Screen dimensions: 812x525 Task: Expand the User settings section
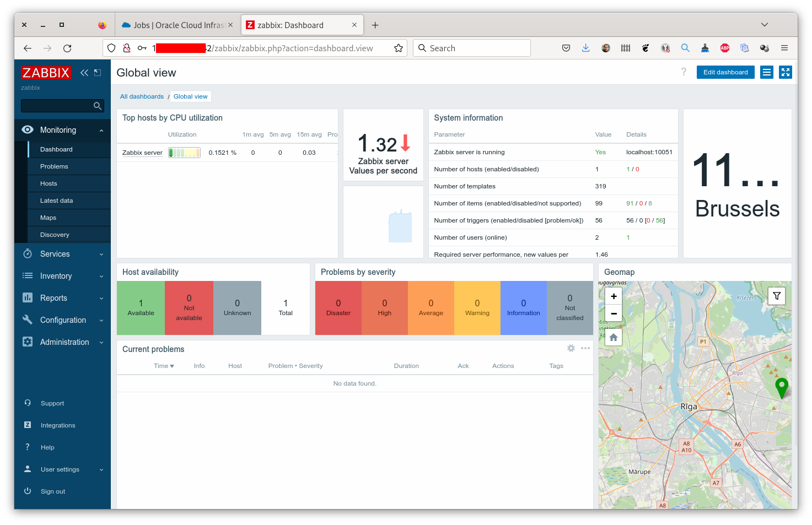coord(60,469)
